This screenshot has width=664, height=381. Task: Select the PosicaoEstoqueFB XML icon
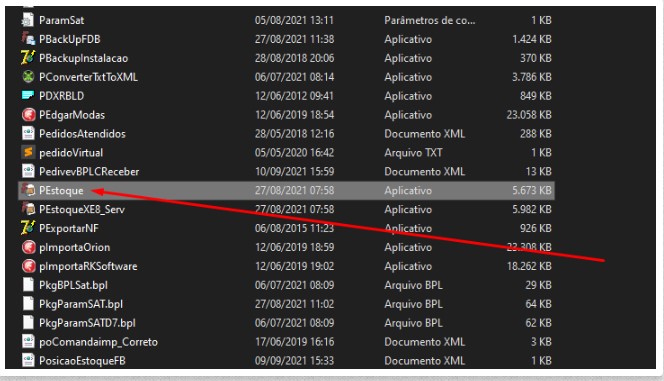pos(28,361)
